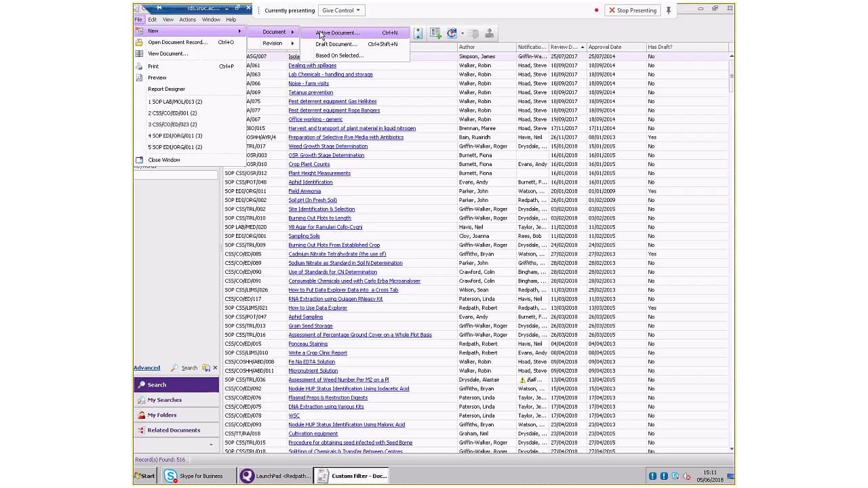Expand the Document submenu item
This screenshot has width=868, height=488.
point(273,32)
